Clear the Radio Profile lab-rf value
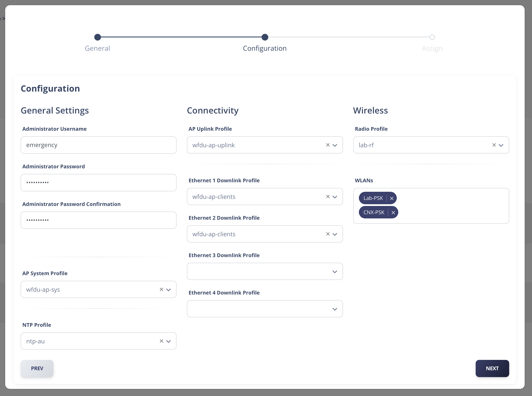 coord(494,145)
